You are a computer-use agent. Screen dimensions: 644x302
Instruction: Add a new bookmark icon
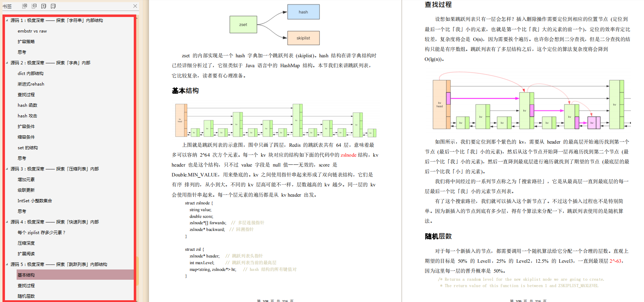(44, 6)
